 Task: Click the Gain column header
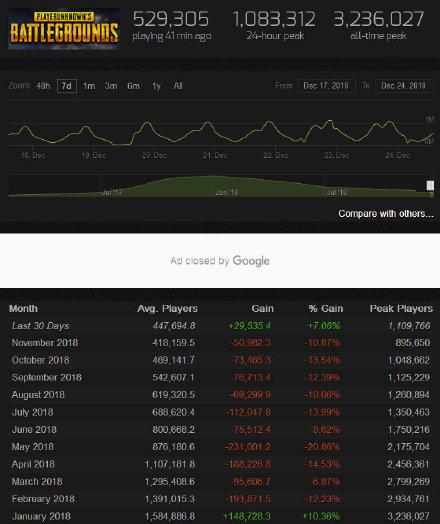click(x=263, y=308)
